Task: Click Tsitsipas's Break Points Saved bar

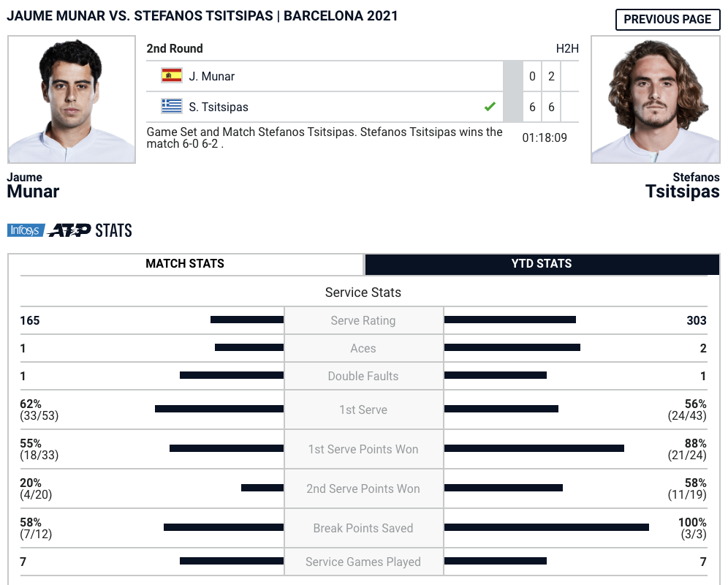Action: (x=547, y=527)
